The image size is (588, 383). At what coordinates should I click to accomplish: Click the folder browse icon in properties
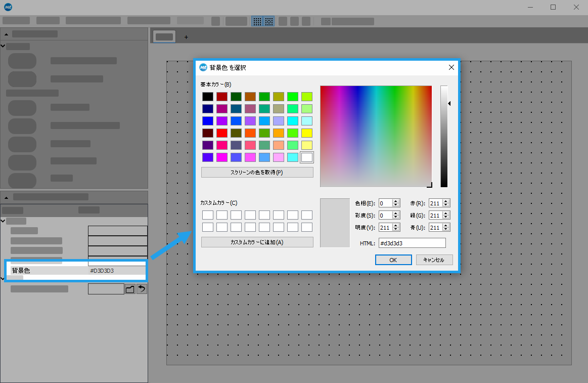(x=130, y=289)
